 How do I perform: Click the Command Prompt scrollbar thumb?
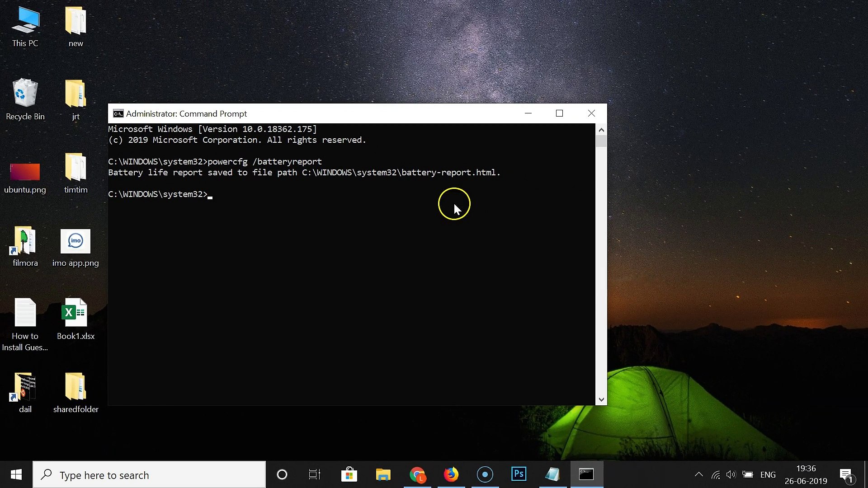click(601, 141)
